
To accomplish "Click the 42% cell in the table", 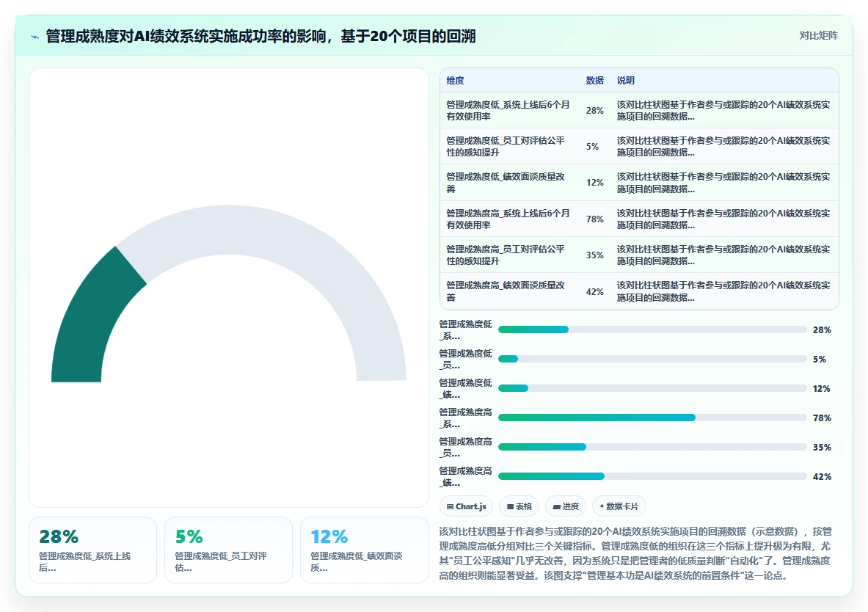I will tap(594, 291).
